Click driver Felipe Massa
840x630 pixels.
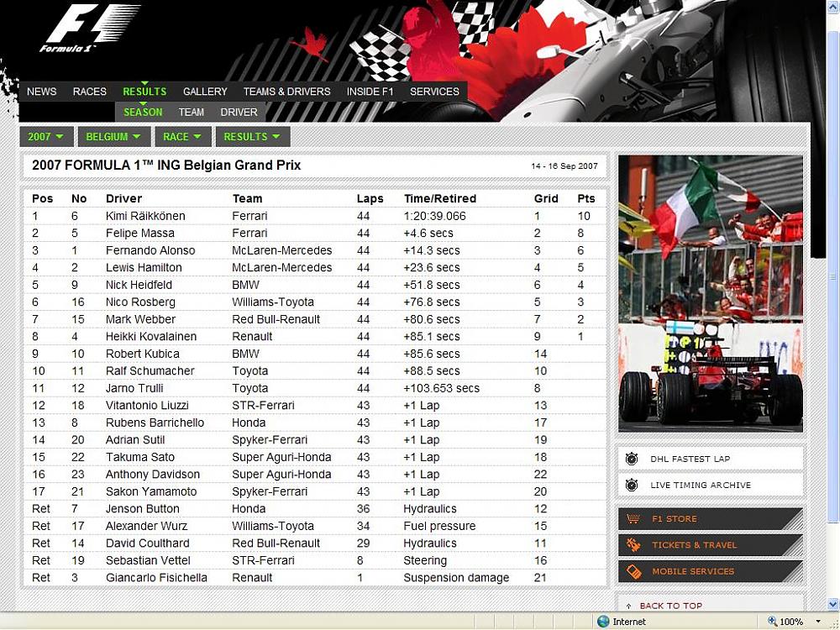(139, 233)
